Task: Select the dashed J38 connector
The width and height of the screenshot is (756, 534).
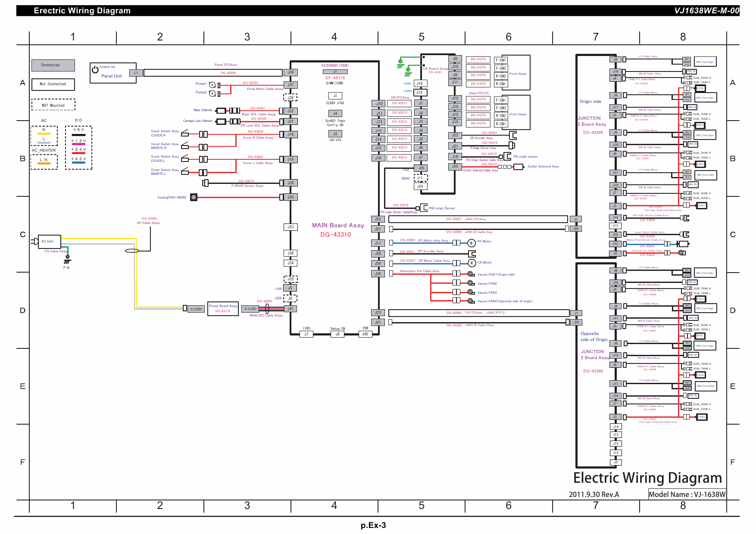Action: point(291,98)
